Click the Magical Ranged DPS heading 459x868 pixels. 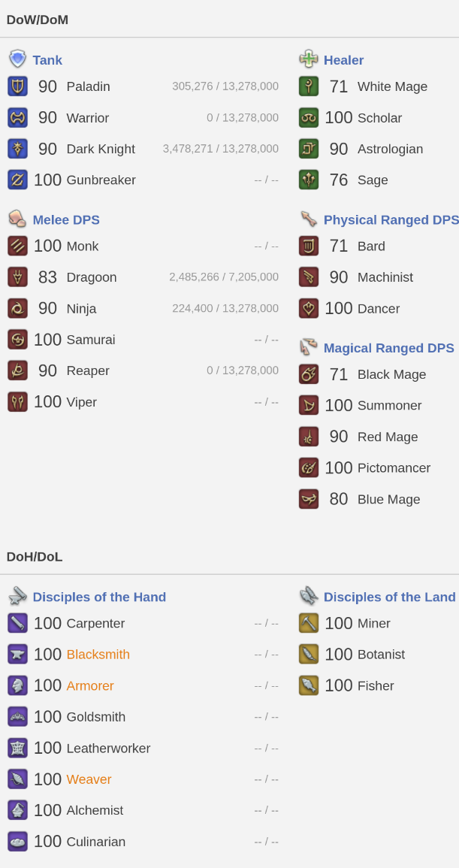pyautogui.click(x=388, y=348)
